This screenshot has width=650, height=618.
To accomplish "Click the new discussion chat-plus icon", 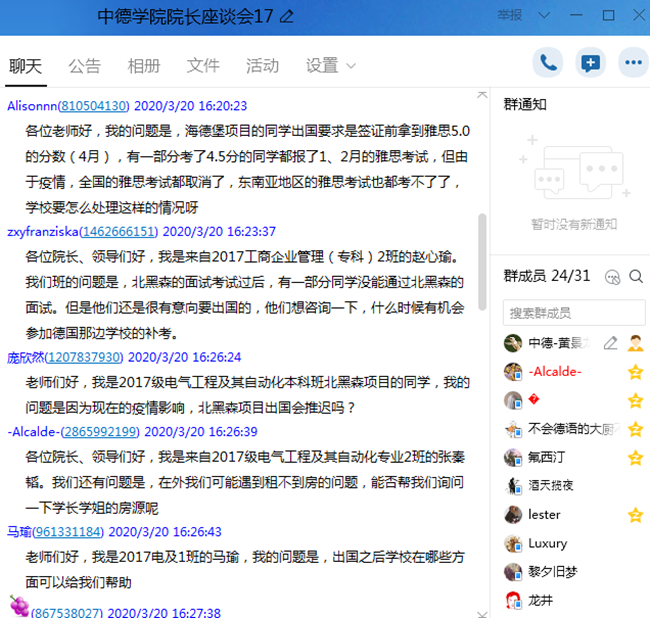I will tap(590, 63).
